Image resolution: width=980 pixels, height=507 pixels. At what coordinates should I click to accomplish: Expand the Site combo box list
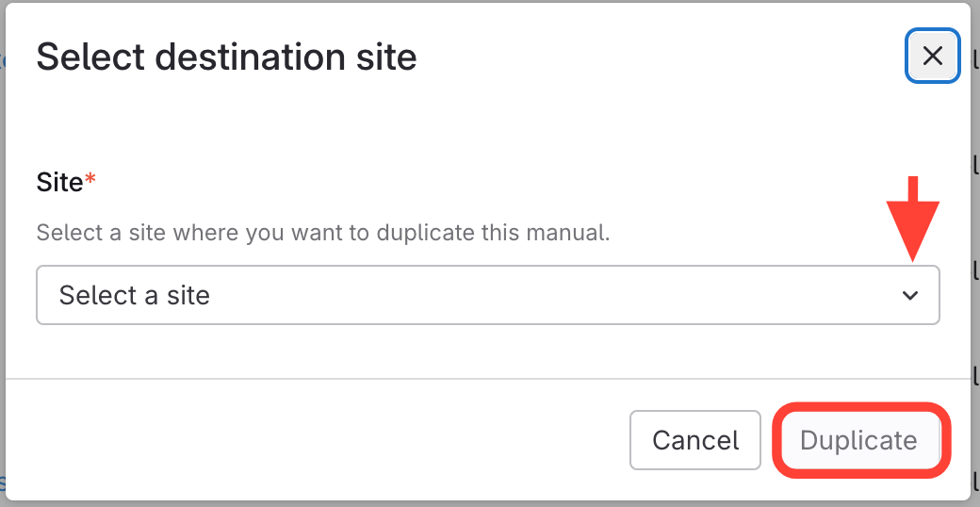click(487, 296)
